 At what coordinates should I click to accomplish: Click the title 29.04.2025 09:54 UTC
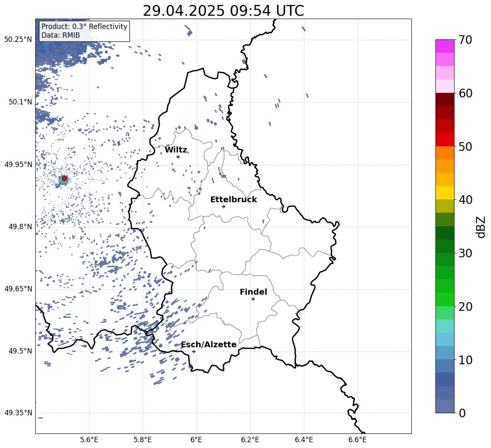(223, 11)
